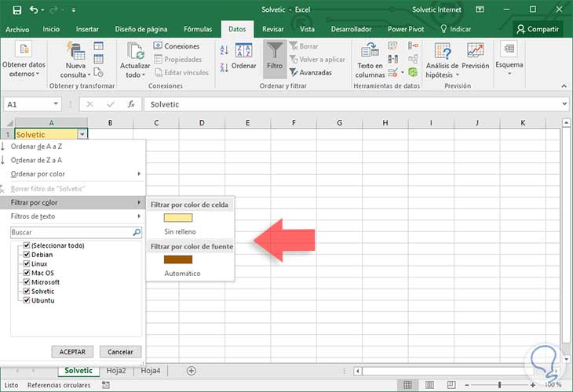This screenshot has width=573, height=392.
Task: Filter by brown font color swatch
Action: pyautogui.click(x=178, y=260)
